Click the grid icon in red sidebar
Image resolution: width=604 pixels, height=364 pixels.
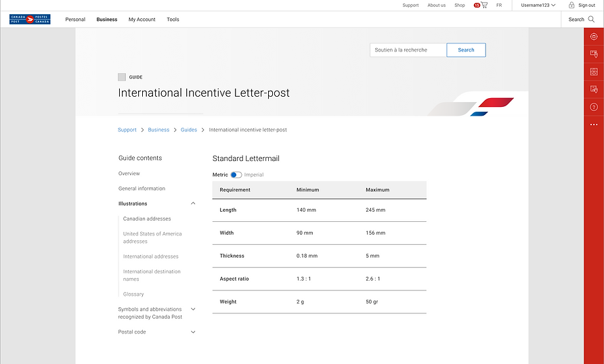[594, 72]
